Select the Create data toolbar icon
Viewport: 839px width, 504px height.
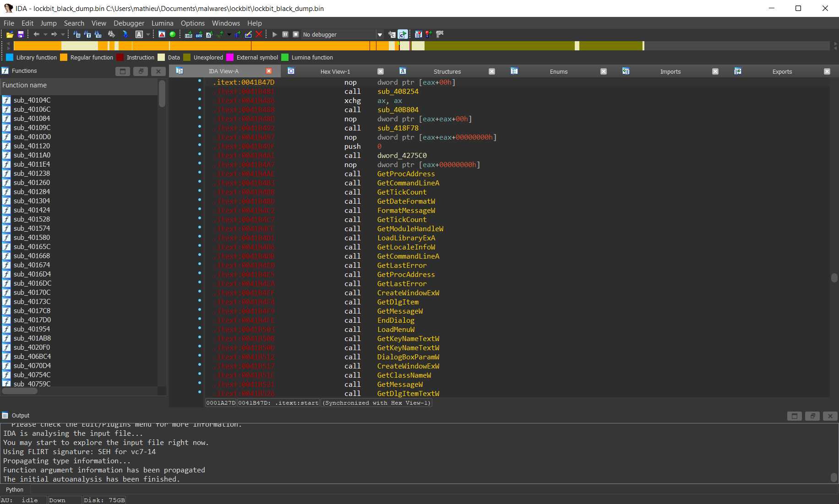(x=198, y=34)
